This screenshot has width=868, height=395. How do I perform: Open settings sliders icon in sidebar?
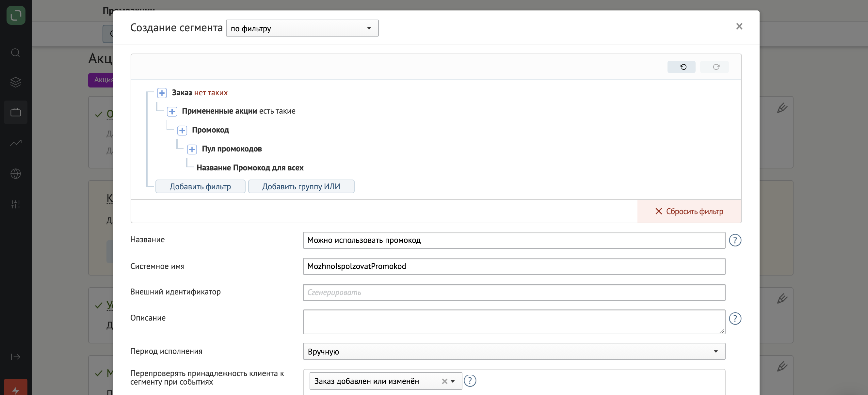(15, 204)
